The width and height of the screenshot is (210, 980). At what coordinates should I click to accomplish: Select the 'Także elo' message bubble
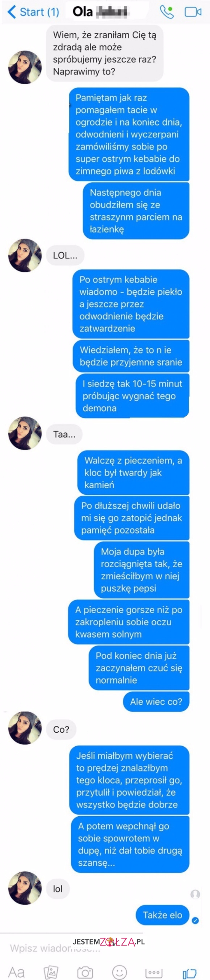162,915
